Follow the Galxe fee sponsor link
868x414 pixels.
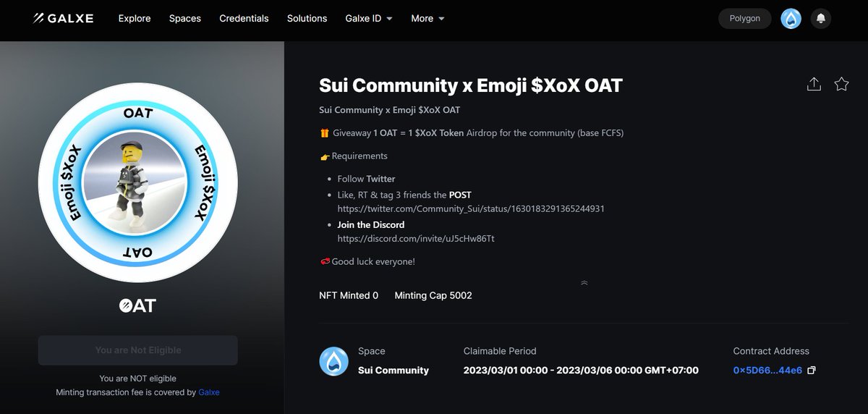click(209, 392)
